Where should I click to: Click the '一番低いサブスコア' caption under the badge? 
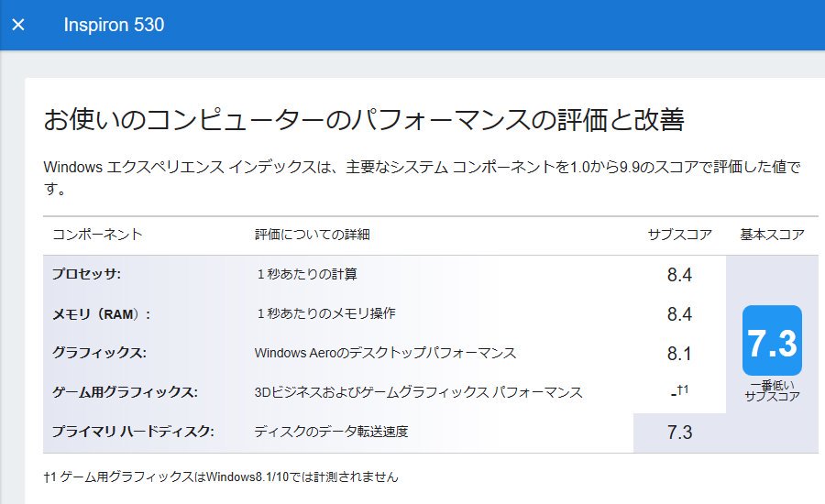coord(772,391)
